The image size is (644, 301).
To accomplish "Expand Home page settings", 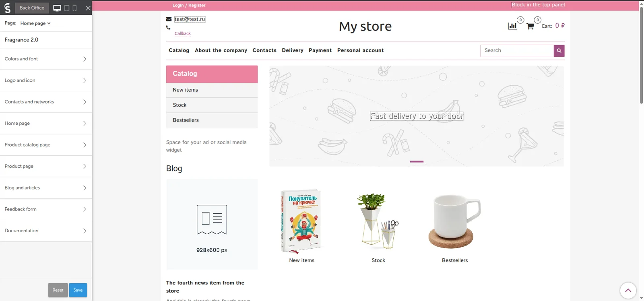I will click(46, 123).
